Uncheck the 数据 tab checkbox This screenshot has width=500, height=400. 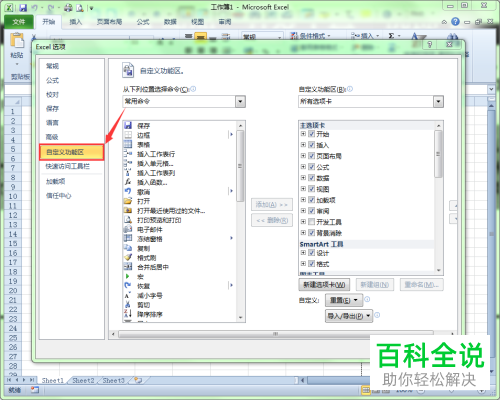[312, 178]
